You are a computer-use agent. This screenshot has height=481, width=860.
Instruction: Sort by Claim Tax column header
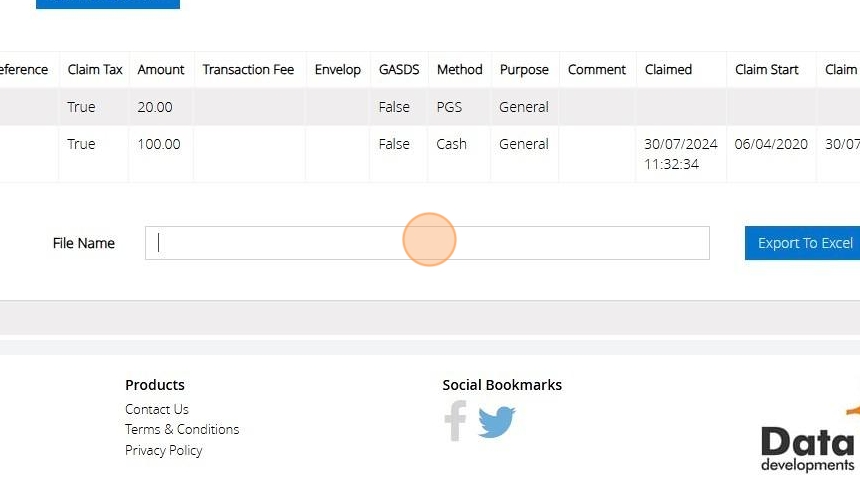coord(95,69)
